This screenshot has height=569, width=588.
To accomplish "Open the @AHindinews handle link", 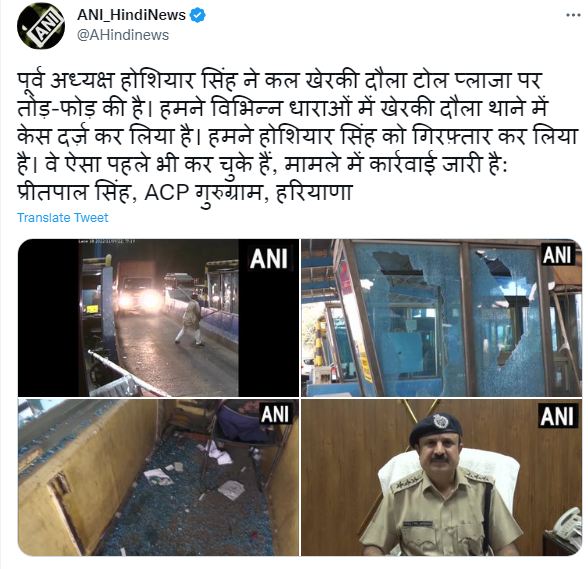I will tap(123, 35).
